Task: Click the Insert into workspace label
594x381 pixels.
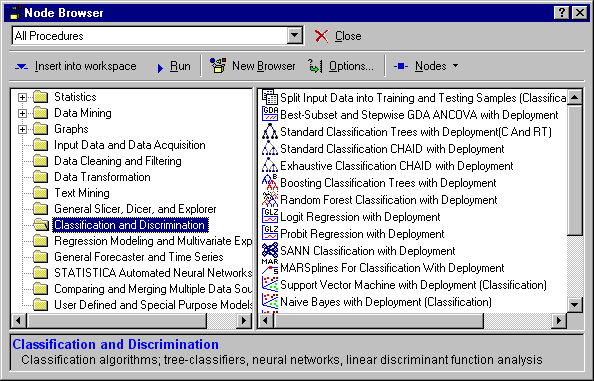Action: click(x=86, y=66)
